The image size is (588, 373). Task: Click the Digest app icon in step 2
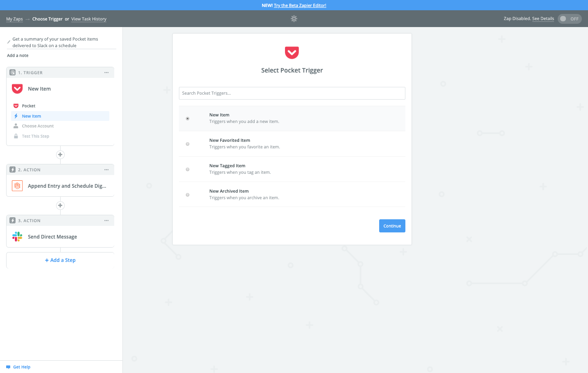pyautogui.click(x=17, y=186)
